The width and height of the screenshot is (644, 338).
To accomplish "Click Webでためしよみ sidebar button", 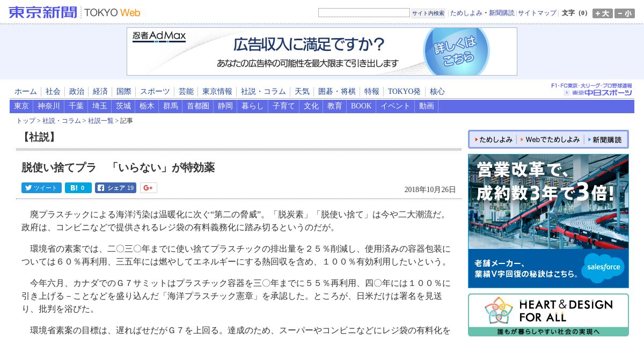I will click(550, 139).
